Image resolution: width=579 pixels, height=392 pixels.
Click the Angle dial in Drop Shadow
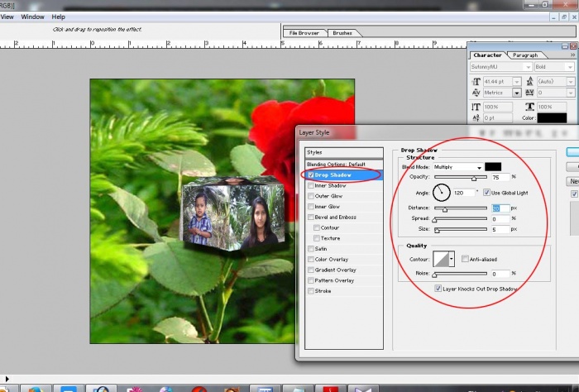[441, 193]
